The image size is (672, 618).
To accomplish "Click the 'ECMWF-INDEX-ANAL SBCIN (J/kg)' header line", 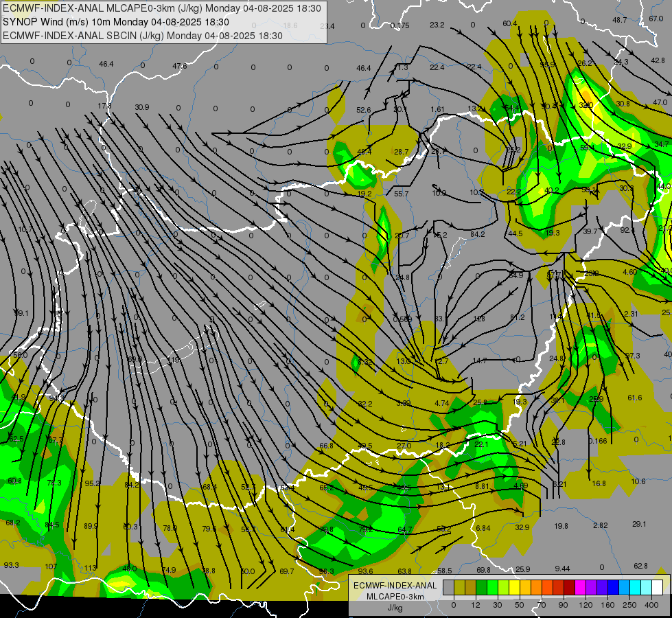I will click(x=143, y=36).
